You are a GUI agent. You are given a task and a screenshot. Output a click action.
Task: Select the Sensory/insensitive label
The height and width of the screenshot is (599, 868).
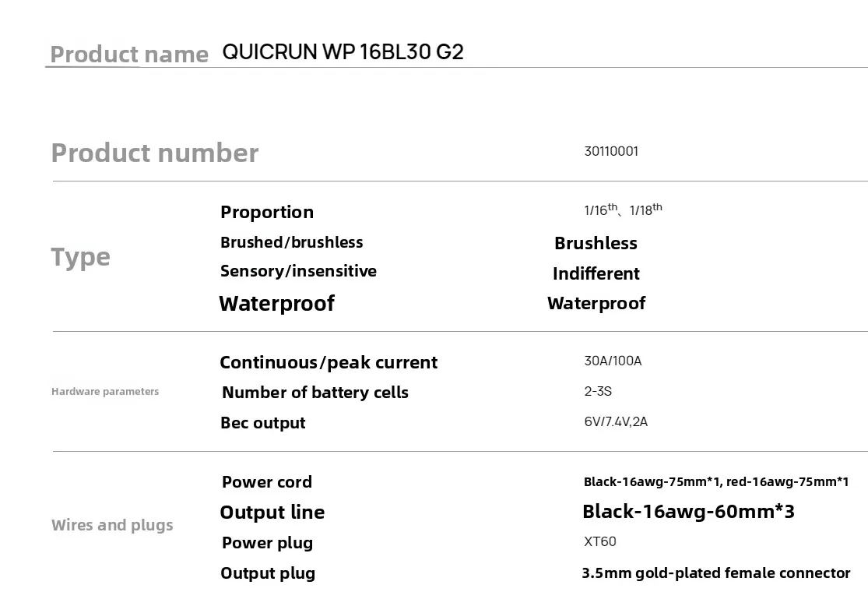(x=298, y=271)
